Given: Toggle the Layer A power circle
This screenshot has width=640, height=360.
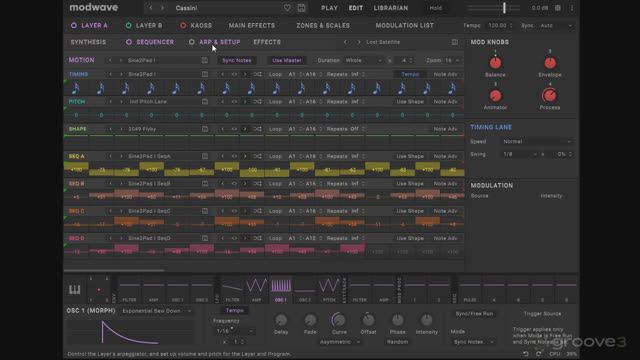Looking at the screenshot, I should (x=74, y=25).
